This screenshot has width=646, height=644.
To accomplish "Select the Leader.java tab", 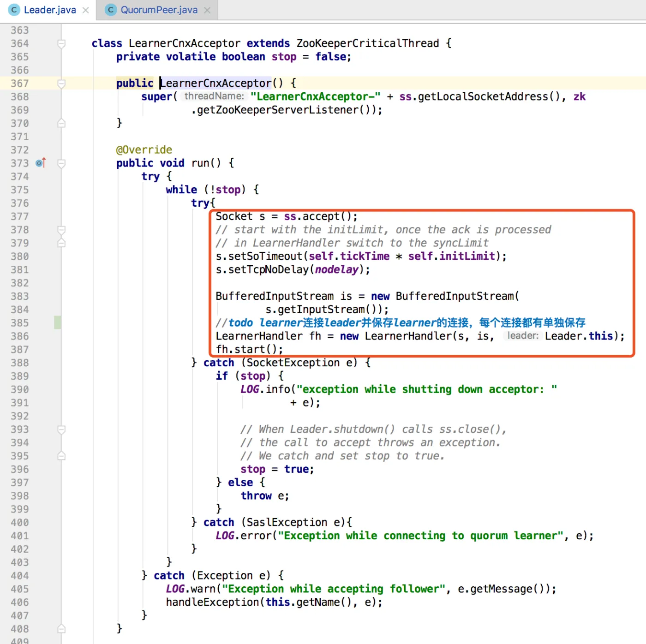I will [50, 10].
